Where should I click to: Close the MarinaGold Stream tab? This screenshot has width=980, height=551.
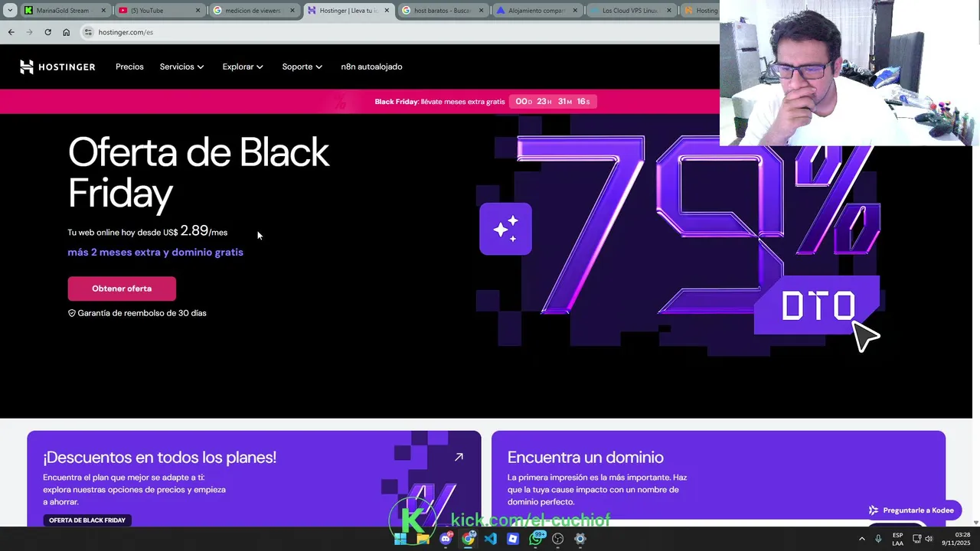[103, 11]
